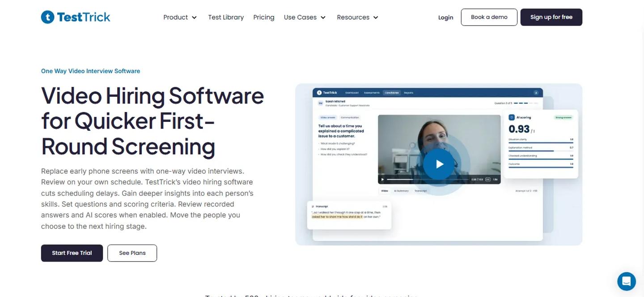Click the video progress bar in the player
The width and height of the screenshot is (644, 297).
(x=428, y=179)
